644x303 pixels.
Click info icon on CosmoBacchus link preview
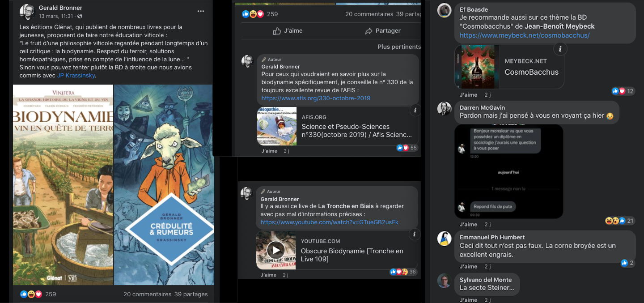tap(560, 48)
